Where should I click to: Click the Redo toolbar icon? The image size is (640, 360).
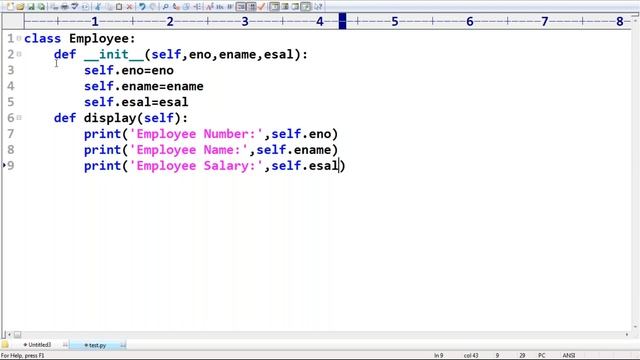(x=153, y=7)
